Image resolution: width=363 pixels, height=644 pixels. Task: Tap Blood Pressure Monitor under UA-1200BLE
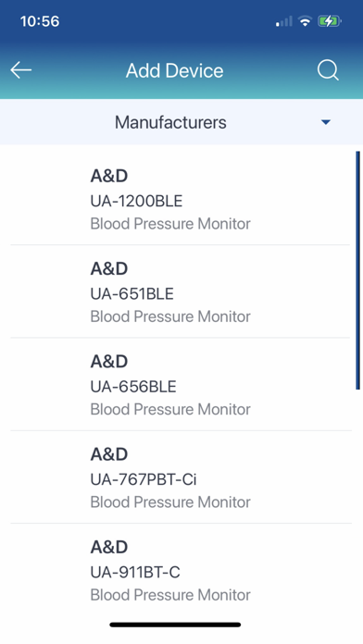click(170, 224)
